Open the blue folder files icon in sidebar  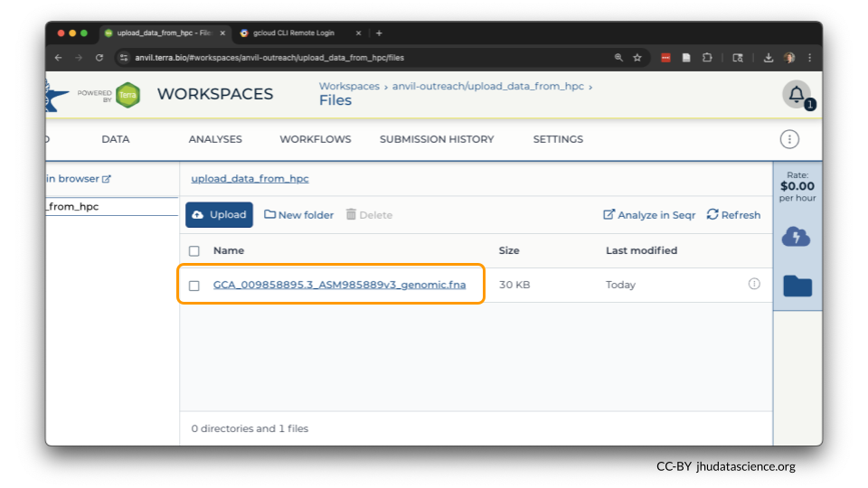pyautogui.click(x=797, y=286)
